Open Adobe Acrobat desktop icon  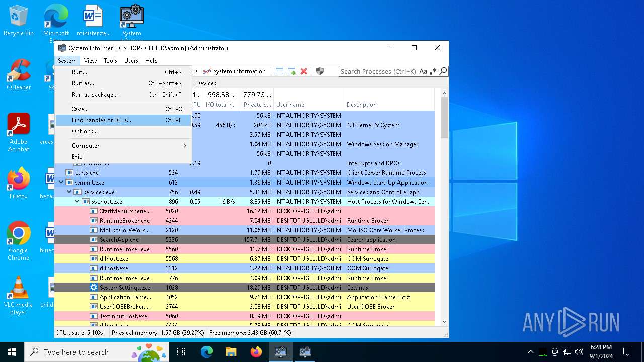click(x=19, y=133)
